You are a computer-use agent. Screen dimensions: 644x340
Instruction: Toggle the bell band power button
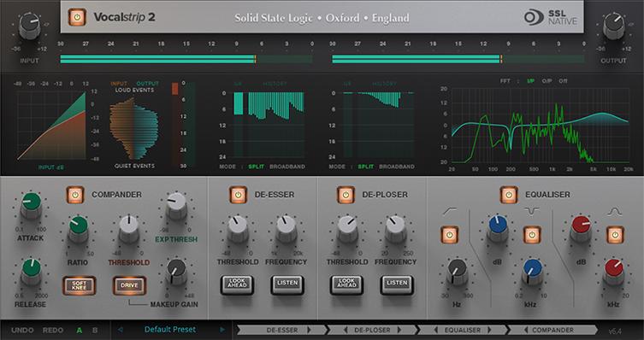(615, 235)
